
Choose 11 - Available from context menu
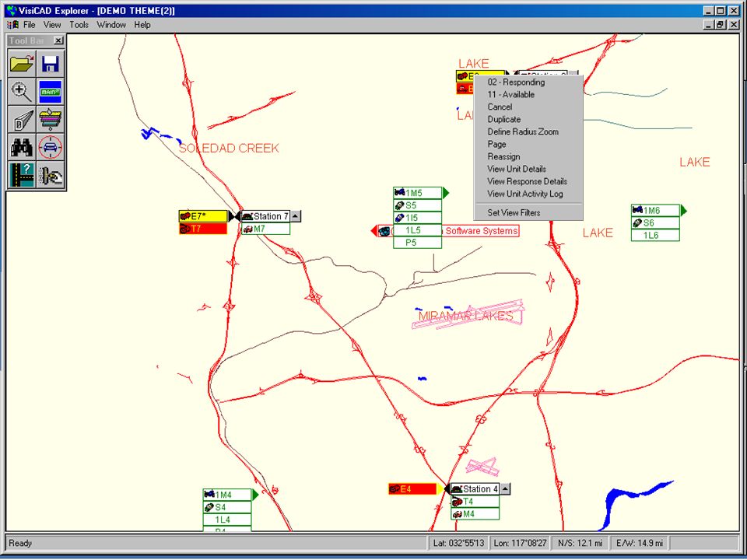[x=528, y=95]
